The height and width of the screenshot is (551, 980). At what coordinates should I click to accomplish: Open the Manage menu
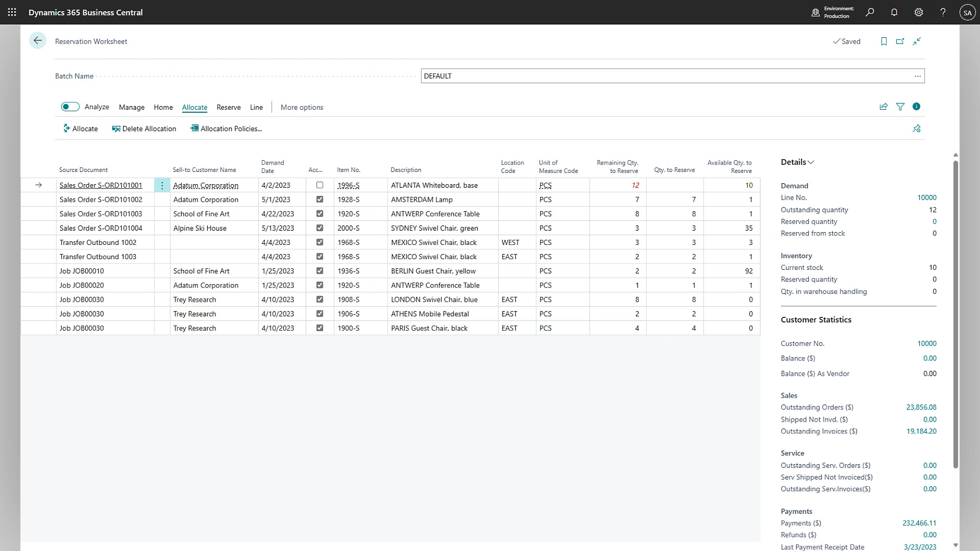tap(131, 107)
